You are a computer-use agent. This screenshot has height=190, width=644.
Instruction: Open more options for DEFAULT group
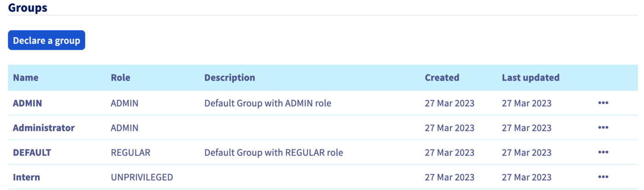click(603, 152)
